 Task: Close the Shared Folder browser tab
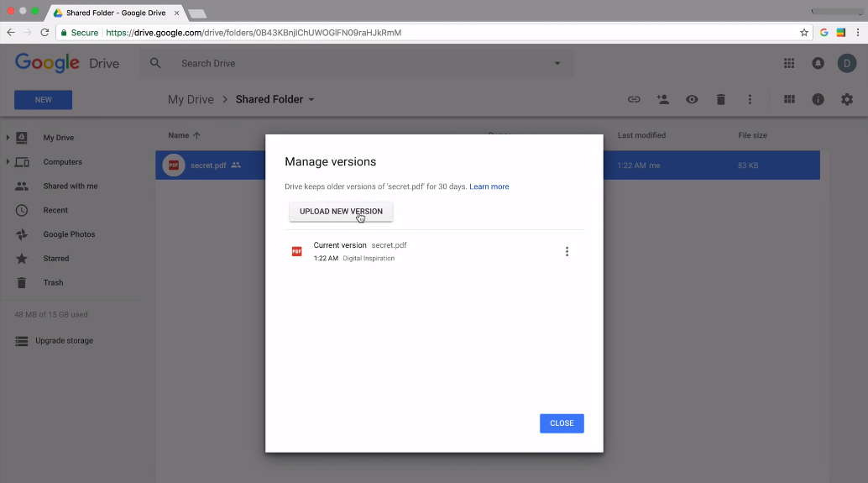point(176,13)
